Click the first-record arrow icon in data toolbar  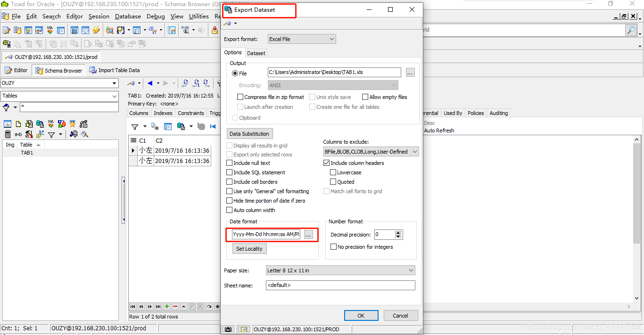pos(213,126)
